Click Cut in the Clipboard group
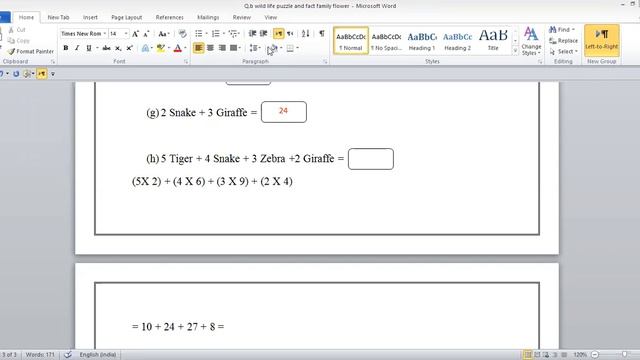Screen dimensions: 640x360 (x=17, y=30)
